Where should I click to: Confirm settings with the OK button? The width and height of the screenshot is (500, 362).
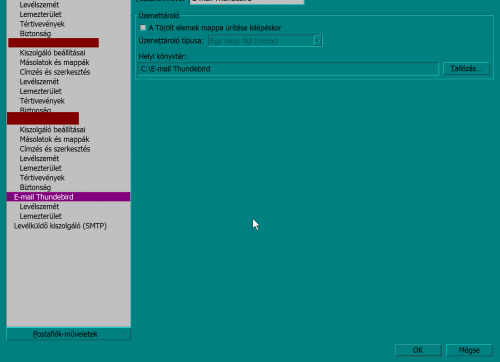[x=418, y=350]
